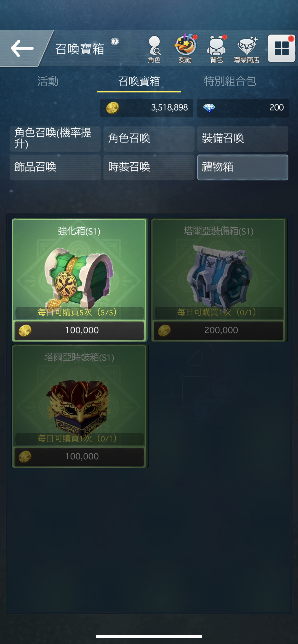The image size is (298, 644).
Task: Switch to the 特別組合包 tab
Action: click(x=230, y=81)
